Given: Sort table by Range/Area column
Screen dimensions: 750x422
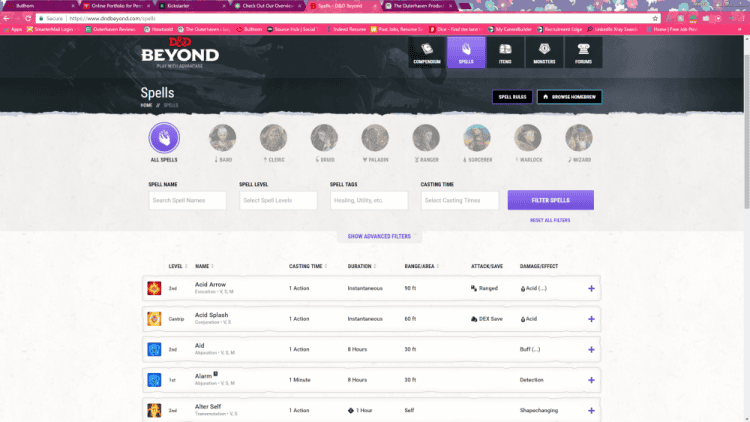Looking at the screenshot, I should (421, 266).
